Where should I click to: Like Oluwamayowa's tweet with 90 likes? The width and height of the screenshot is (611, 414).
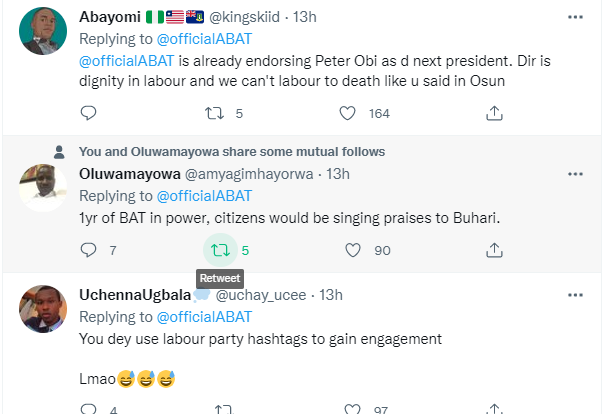click(352, 250)
